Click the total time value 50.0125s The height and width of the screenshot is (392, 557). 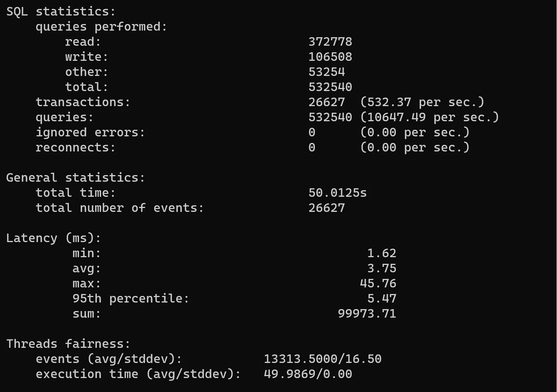[x=337, y=193]
